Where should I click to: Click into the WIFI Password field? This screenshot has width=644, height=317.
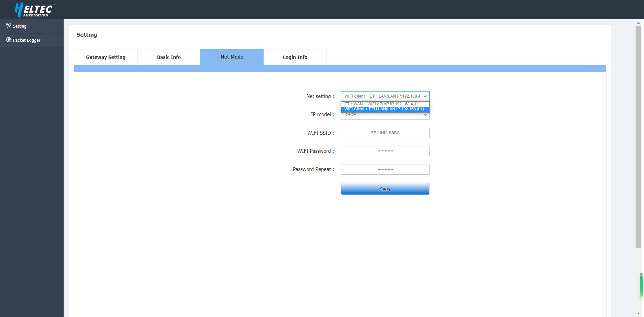tap(385, 151)
